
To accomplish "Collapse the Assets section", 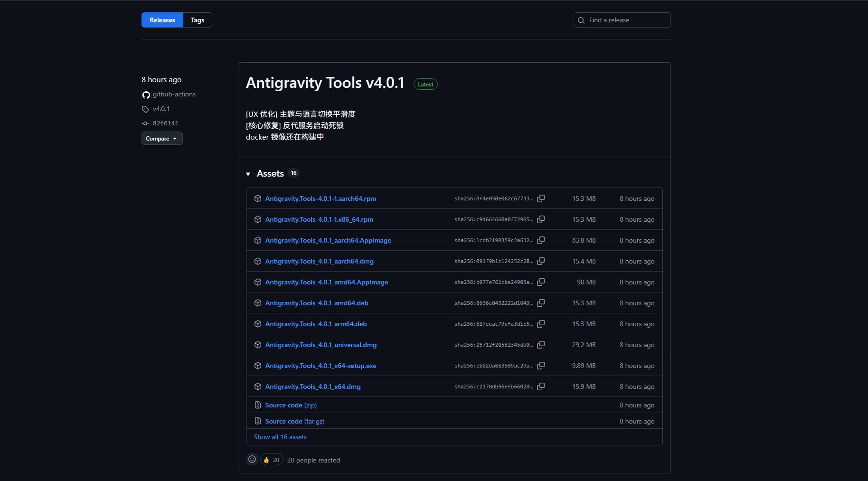I will tap(248, 174).
